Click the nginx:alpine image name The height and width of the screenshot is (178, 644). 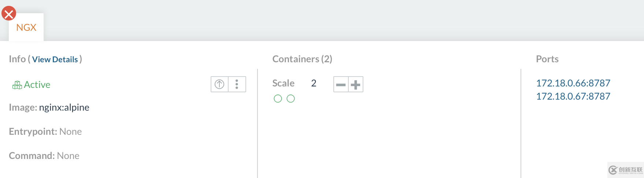click(x=64, y=107)
